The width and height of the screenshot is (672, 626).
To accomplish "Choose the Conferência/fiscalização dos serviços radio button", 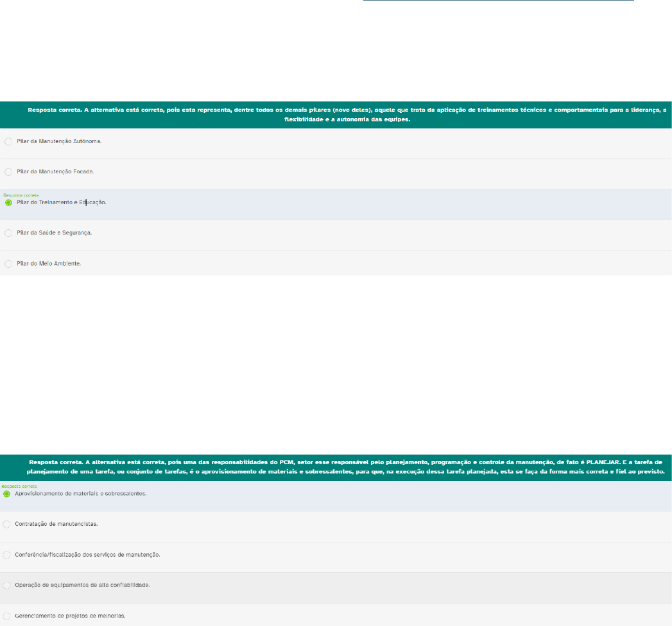I will [7, 555].
